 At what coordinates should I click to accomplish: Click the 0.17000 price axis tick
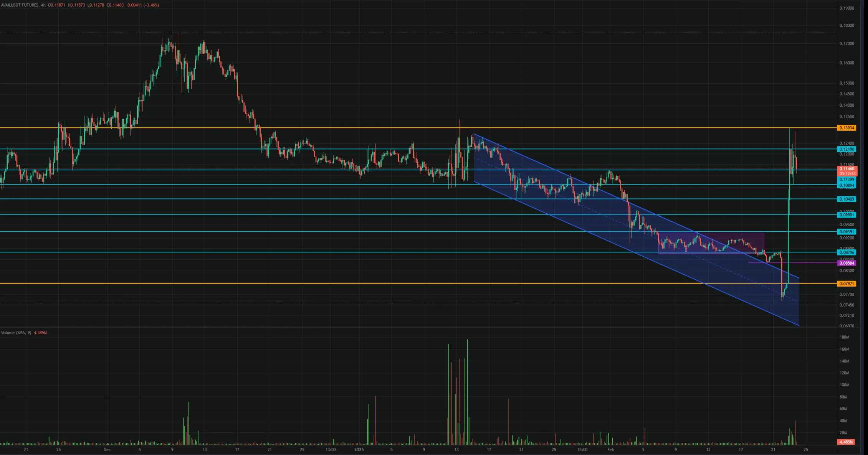[847, 44]
